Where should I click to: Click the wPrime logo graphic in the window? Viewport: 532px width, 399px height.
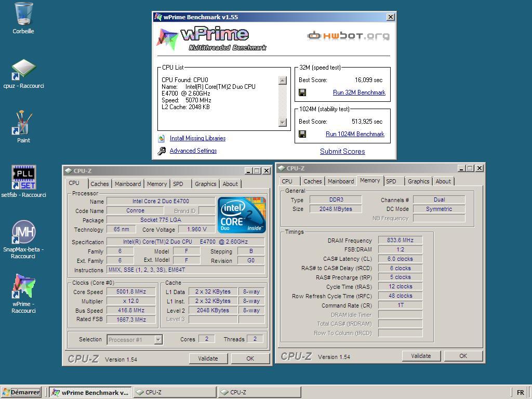(211, 38)
